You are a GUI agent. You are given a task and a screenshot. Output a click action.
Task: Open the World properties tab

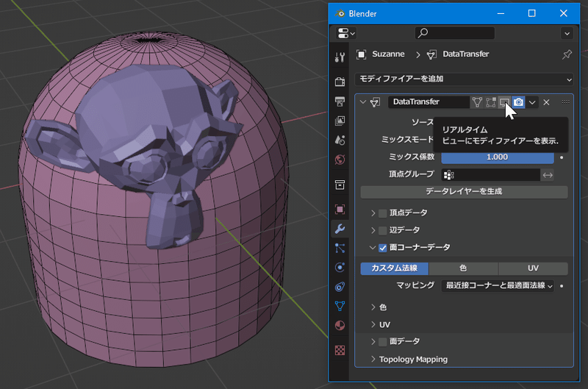point(340,160)
